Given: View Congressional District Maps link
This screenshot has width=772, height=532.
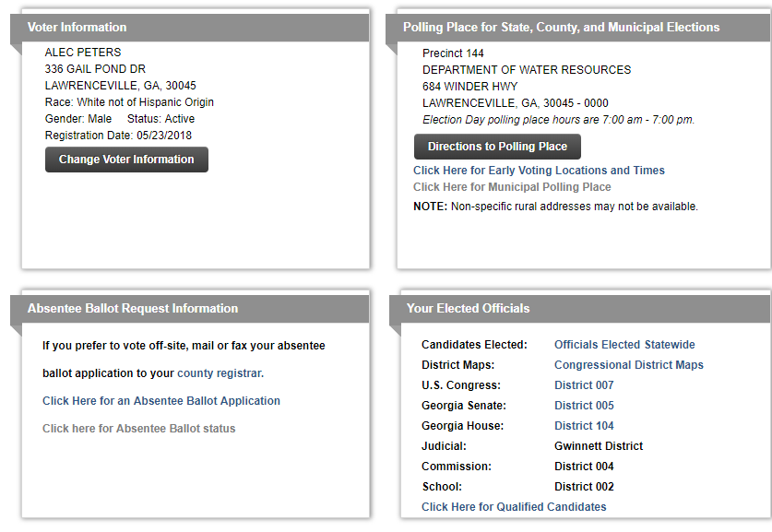Looking at the screenshot, I should (x=629, y=365).
